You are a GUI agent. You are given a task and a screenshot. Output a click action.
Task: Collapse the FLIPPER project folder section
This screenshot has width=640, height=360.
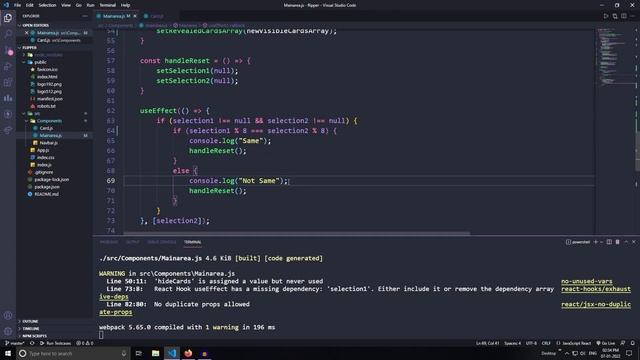pyautogui.click(x=55, y=48)
